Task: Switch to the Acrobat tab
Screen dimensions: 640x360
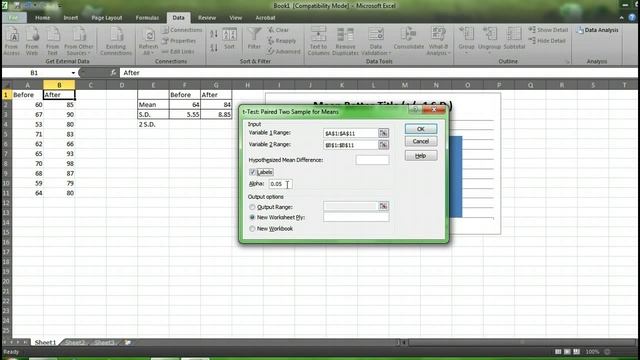Action: click(265, 18)
